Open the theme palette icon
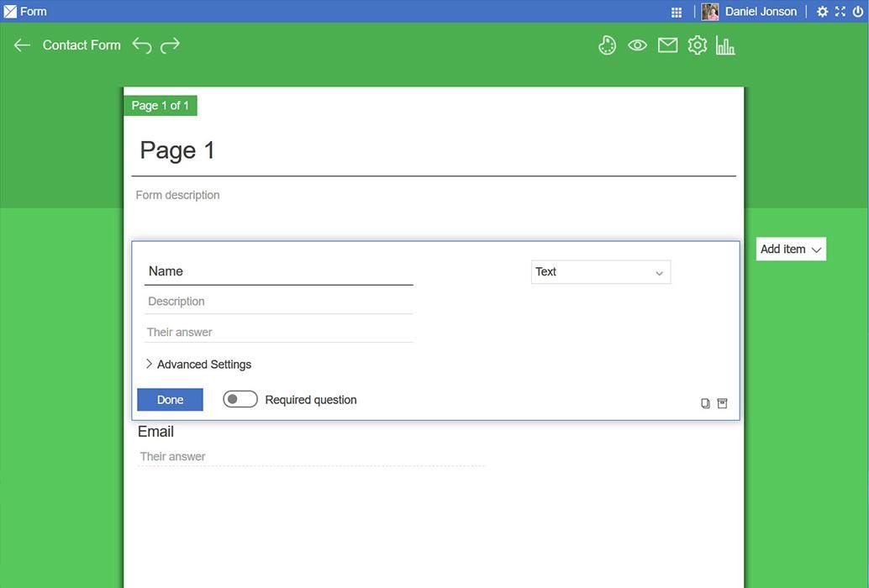 point(607,46)
